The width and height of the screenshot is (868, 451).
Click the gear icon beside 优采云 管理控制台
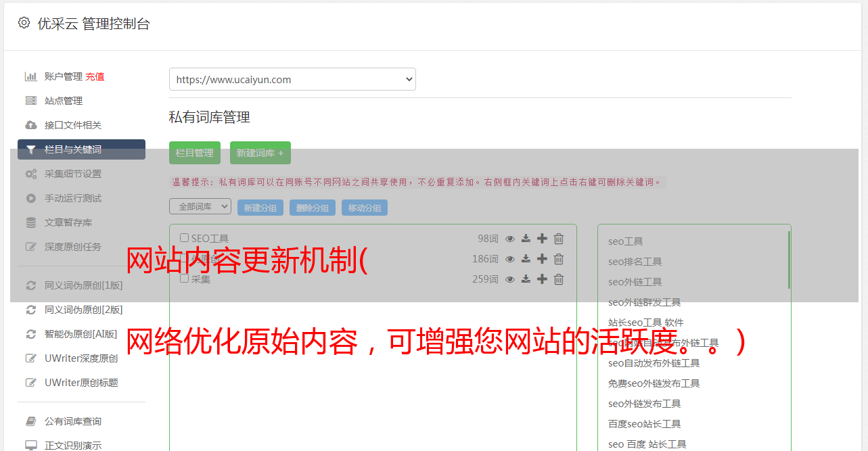point(24,23)
